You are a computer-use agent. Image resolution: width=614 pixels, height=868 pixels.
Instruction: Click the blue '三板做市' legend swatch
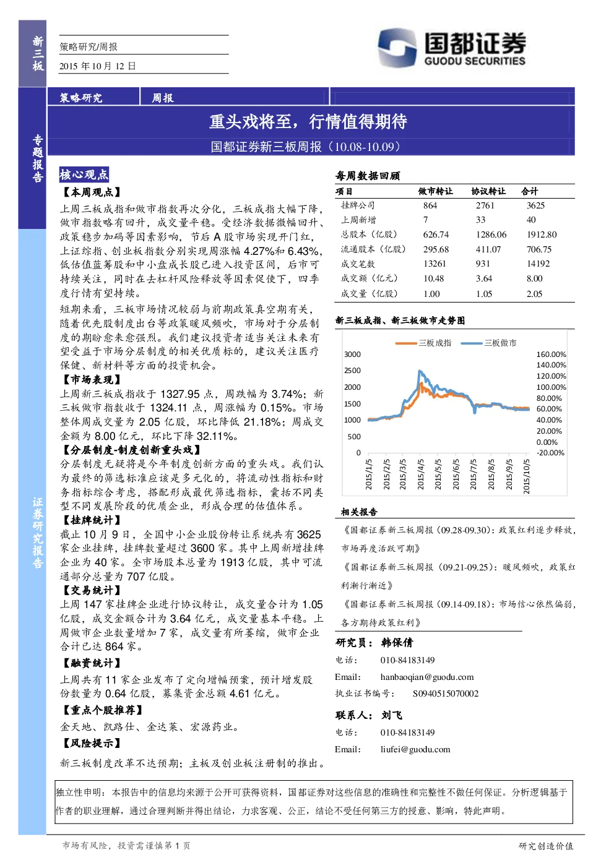point(472,343)
